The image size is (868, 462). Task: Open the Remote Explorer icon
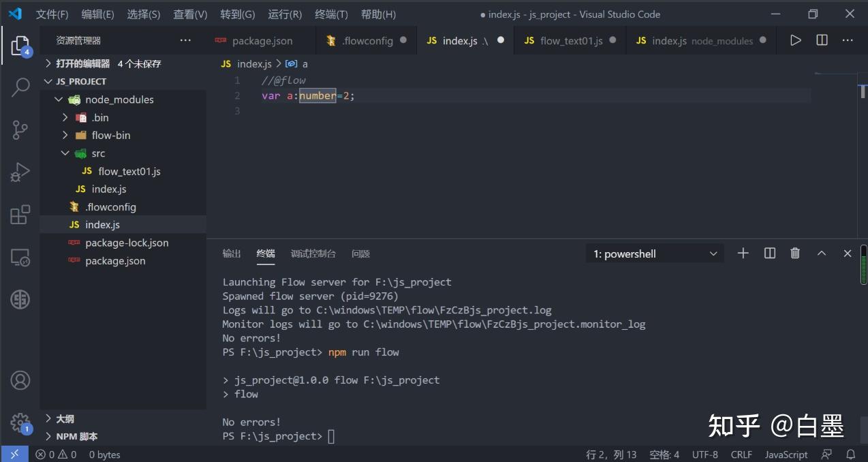click(x=20, y=258)
